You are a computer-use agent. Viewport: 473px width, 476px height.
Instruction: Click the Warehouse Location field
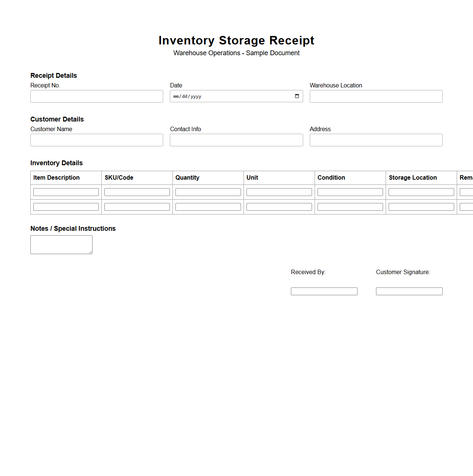(376, 96)
